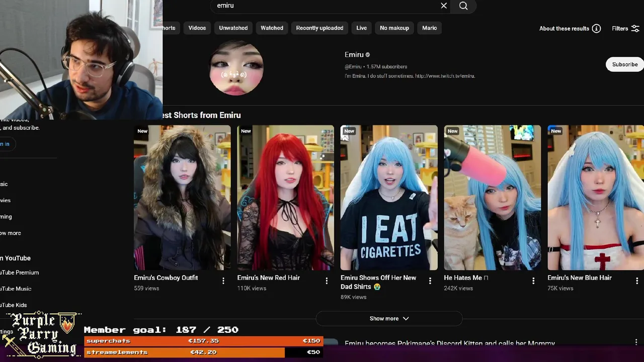This screenshot has width=644, height=362.
Task: Click the superchats goal progress bar
Action: point(204,341)
